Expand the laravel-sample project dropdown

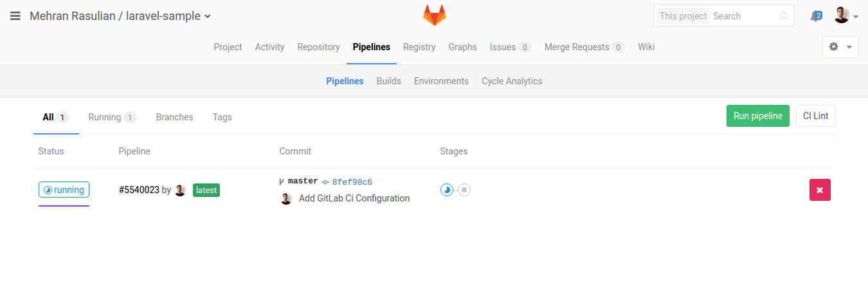pyautogui.click(x=208, y=17)
